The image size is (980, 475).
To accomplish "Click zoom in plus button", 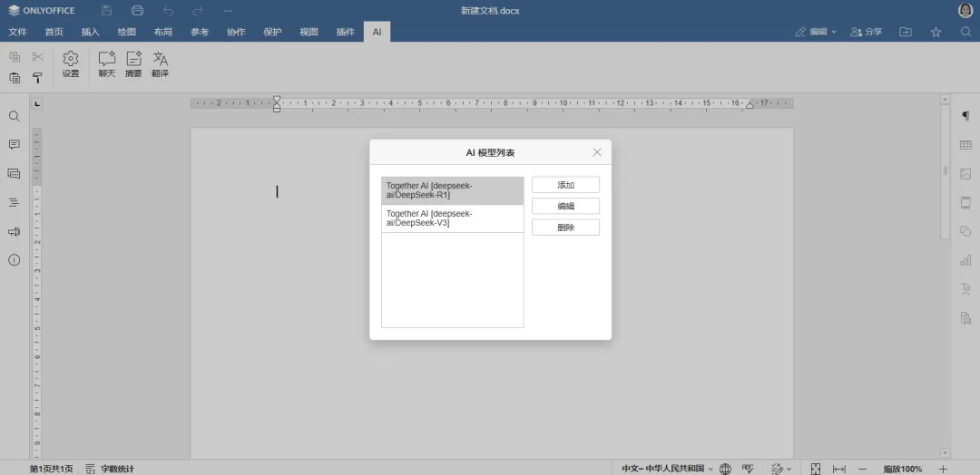I will click(x=944, y=468).
